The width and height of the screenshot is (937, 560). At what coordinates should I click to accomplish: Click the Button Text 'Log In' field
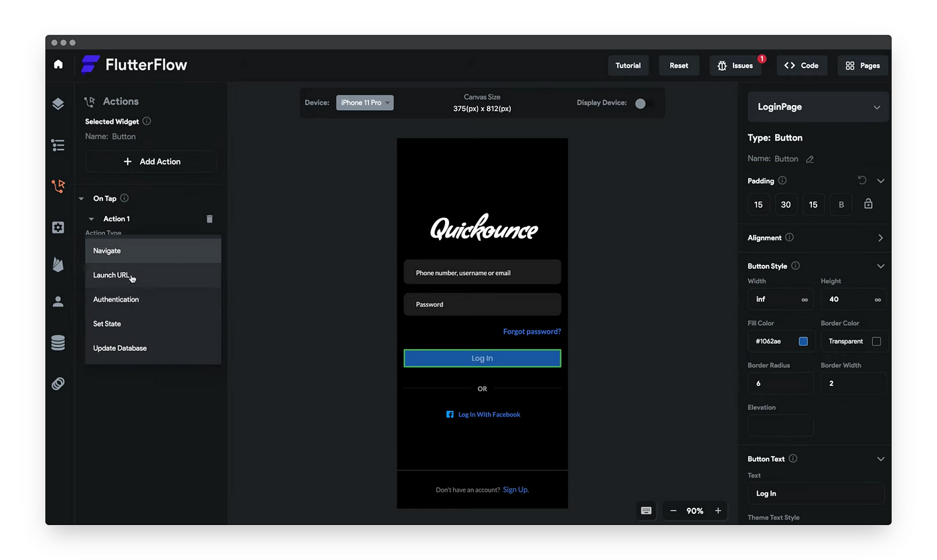click(x=816, y=493)
